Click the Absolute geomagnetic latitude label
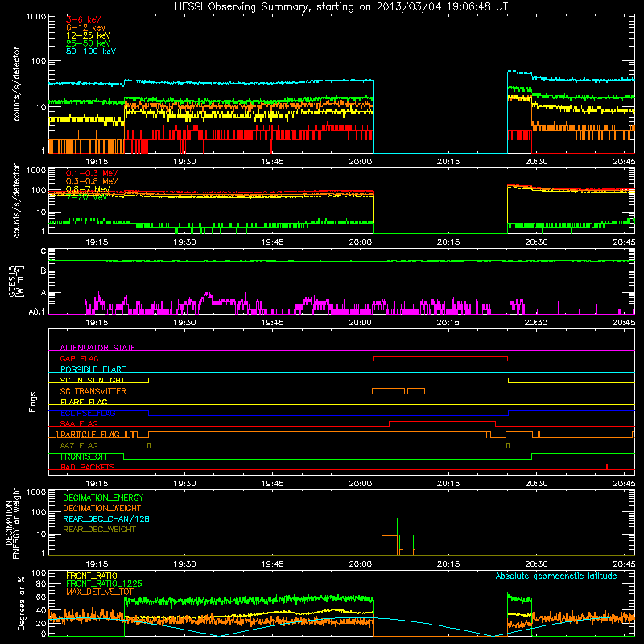Image resolution: width=644 pixels, height=644 pixels. [x=556, y=576]
